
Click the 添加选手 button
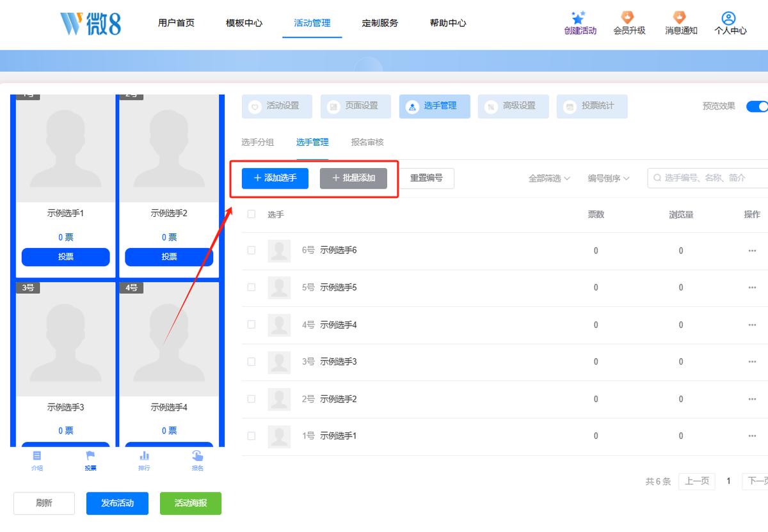[275, 178]
